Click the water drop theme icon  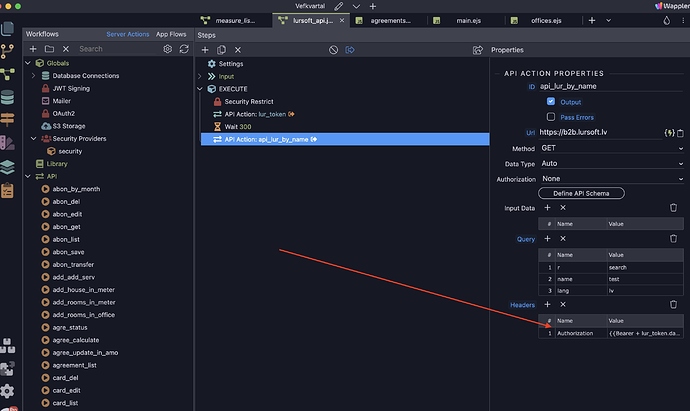pyautogui.click(x=667, y=20)
